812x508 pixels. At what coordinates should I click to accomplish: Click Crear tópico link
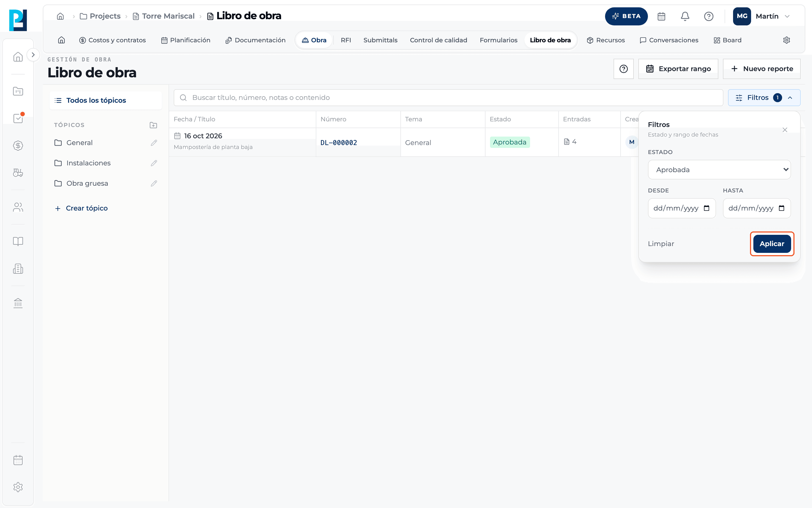tap(81, 208)
